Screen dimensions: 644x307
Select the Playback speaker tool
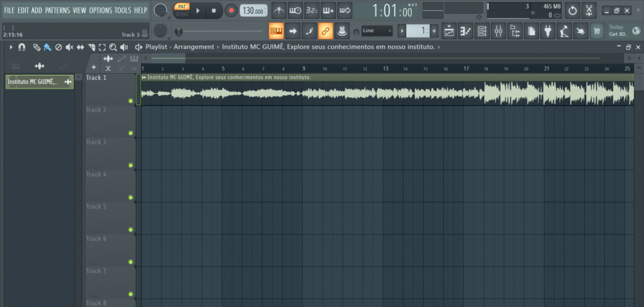[x=124, y=47]
